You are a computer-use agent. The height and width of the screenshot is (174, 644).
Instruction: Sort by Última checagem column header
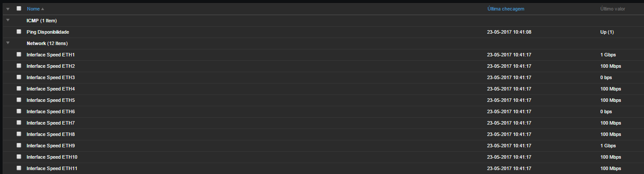pos(506,9)
